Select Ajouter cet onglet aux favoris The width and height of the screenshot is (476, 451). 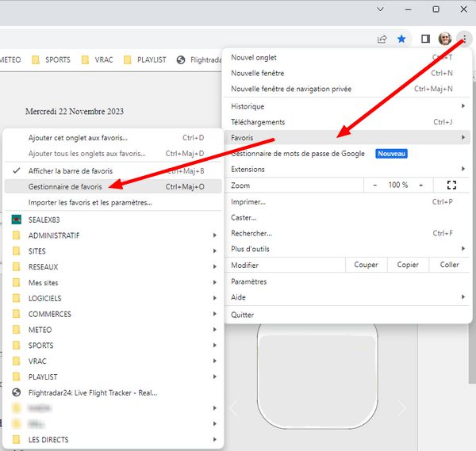click(113, 138)
